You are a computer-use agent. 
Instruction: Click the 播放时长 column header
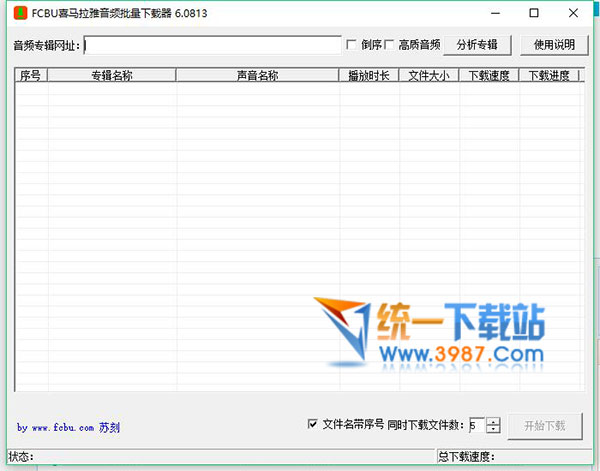[369, 75]
